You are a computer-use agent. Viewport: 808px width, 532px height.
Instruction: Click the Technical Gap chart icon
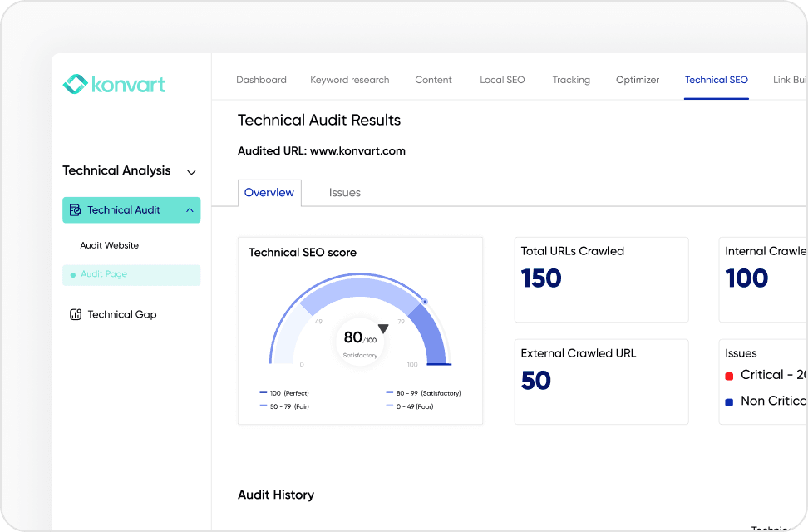coord(76,314)
